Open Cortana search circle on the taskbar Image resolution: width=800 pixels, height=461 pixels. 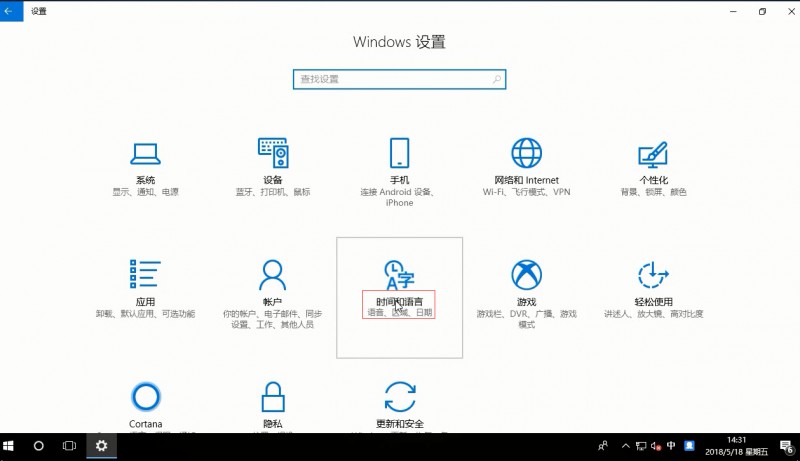[x=38, y=446]
